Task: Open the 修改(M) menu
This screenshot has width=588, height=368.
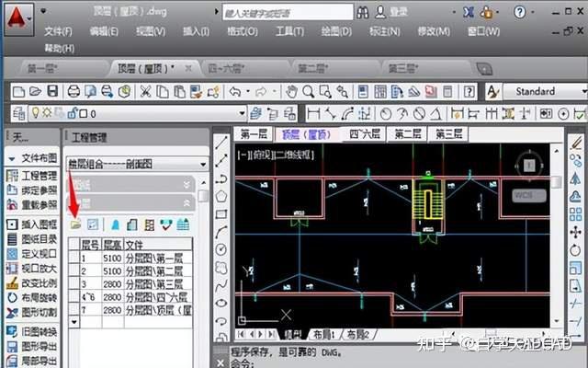Action: pyautogui.click(x=434, y=30)
